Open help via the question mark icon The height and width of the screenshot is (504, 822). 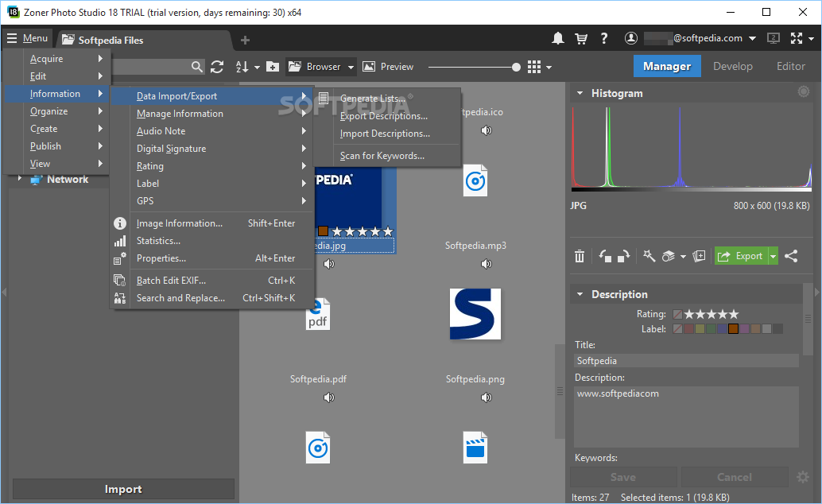604,38
